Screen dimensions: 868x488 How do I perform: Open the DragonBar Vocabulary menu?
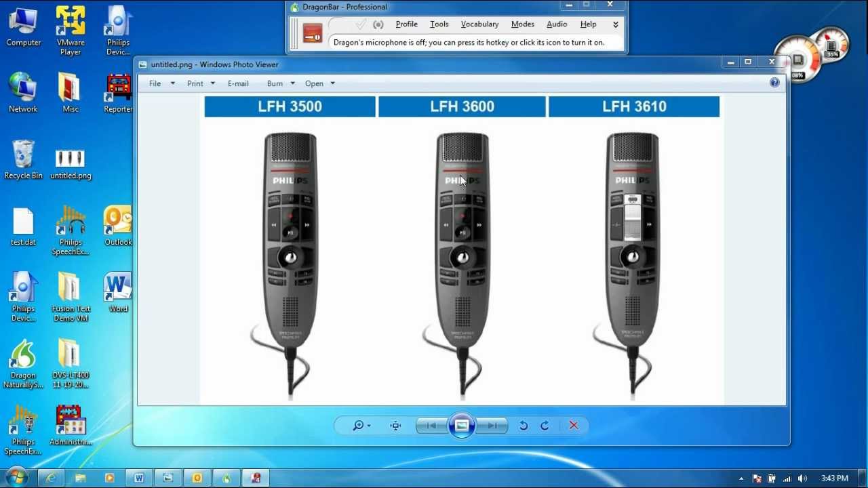pyautogui.click(x=479, y=24)
